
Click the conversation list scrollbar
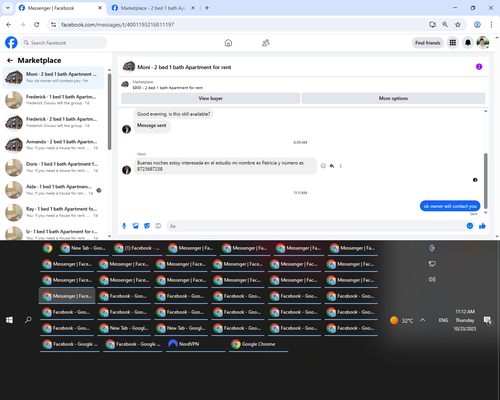(x=109, y=112)
